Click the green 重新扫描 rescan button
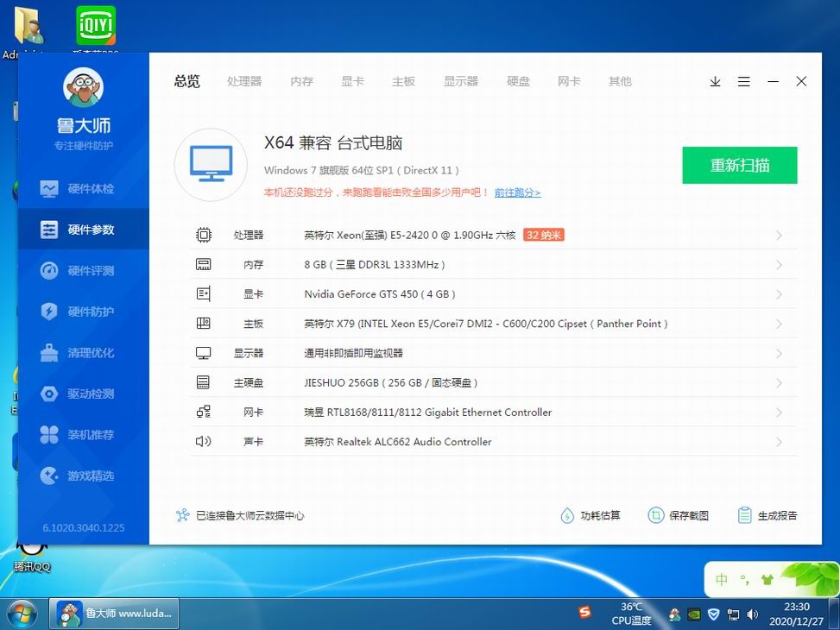840x630 pixels. click(739, 165)
